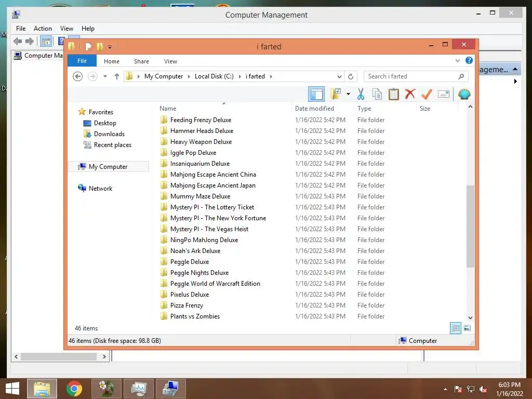Click the Forward arrow in Explorer
Screen dimensions: 532x399
[x=92, y=76]
